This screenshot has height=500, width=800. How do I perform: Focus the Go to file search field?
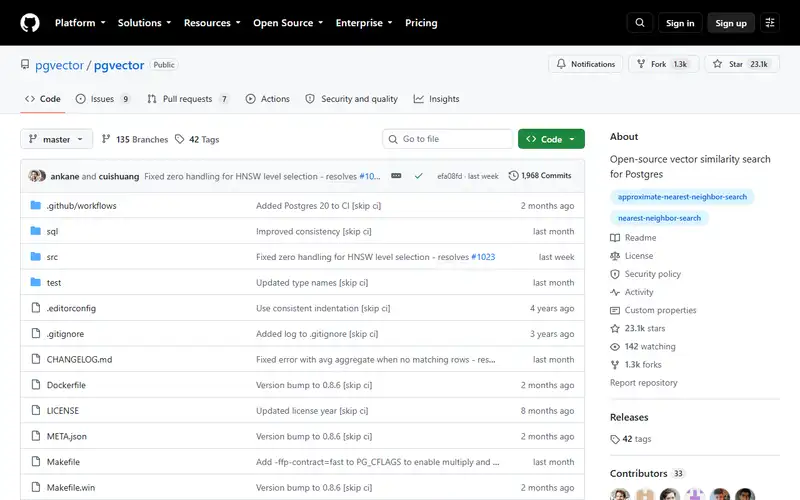coord(447,139)
